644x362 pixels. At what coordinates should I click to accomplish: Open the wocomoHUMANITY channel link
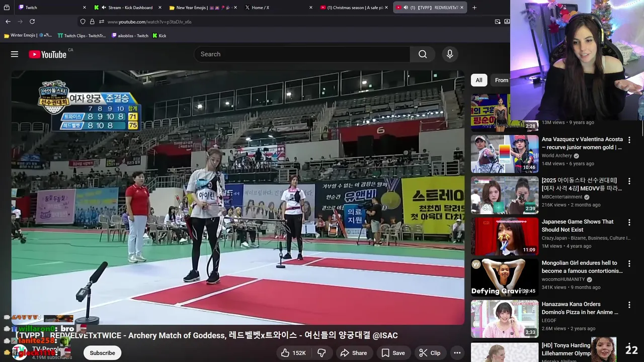click(x=563, y=280)
